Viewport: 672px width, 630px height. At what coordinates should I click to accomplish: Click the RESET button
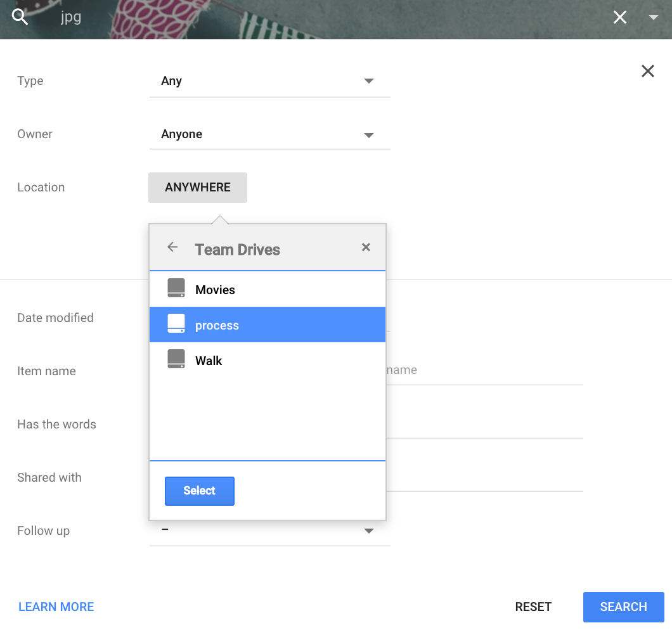(x=533, y=607)
